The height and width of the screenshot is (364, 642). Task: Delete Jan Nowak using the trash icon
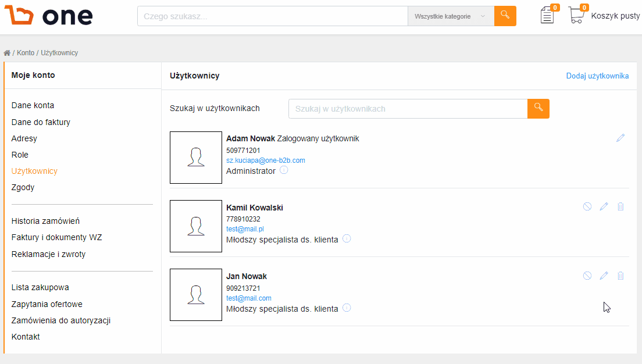click(620, 276)
